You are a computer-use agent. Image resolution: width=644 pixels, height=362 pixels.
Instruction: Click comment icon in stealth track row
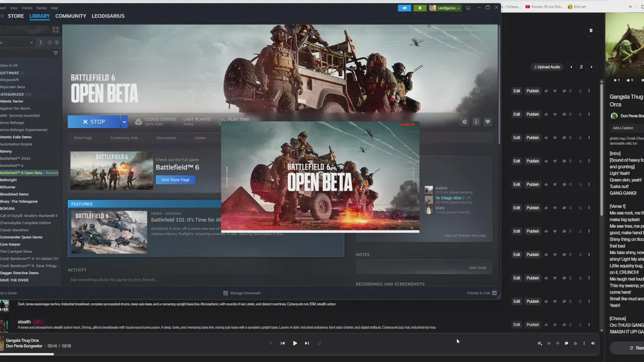pos(564,325)
